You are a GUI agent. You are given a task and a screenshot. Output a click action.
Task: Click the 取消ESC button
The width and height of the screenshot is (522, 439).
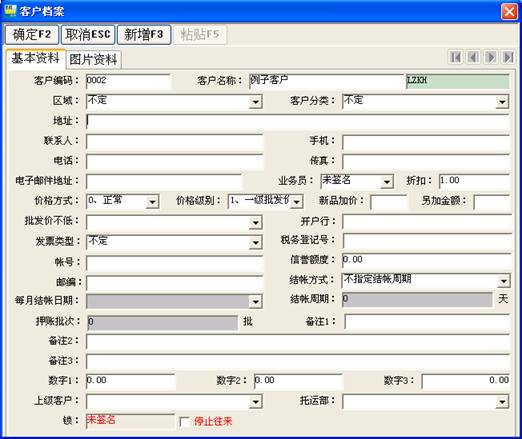(88, 34)
